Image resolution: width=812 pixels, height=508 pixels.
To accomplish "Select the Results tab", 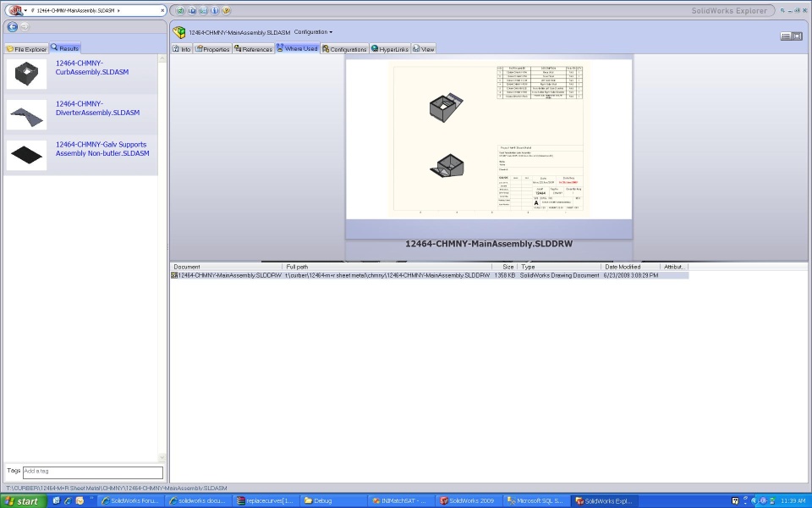I will point(65,47).
